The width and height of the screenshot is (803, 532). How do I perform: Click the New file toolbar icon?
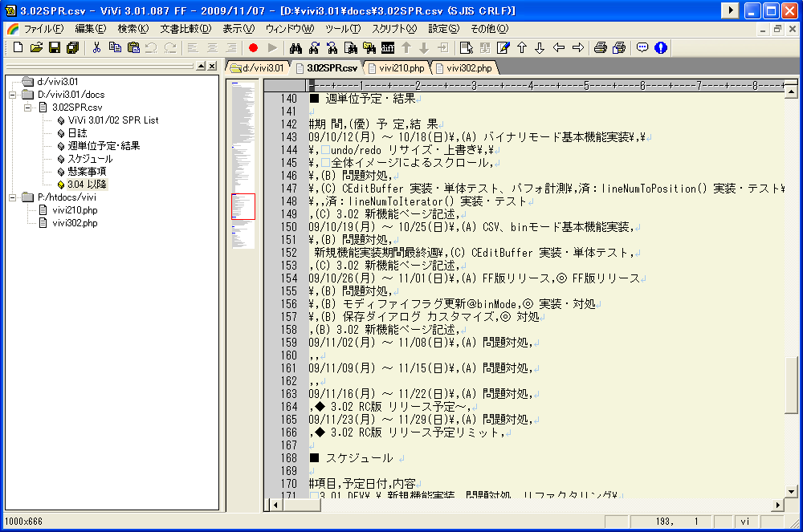pos(18,48)
